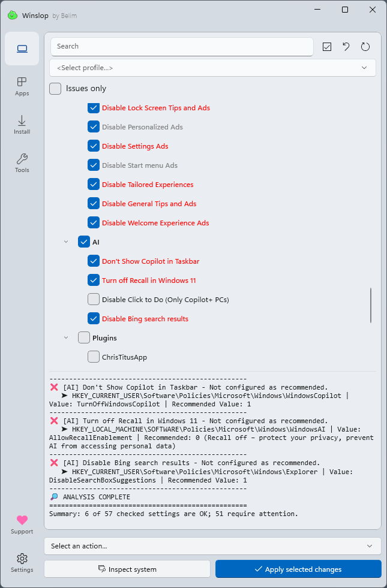This screenshot has width=387, height=588.
Task: Enable the Issues only checkbox
Action: click(55, 89)
